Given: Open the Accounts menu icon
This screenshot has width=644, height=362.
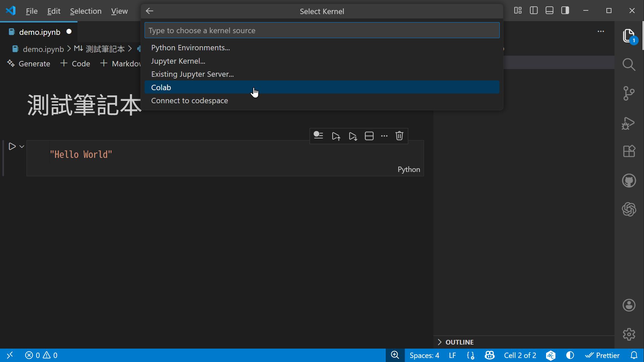Looking at the screenshot, I should point(629,305).
